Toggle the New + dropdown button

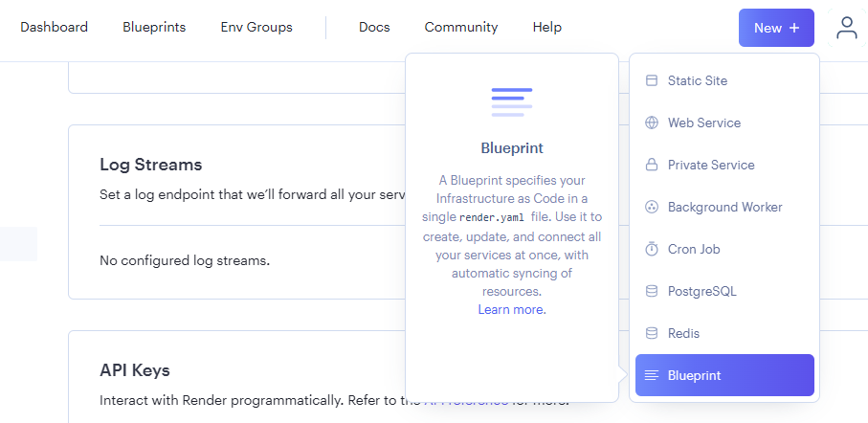[x=776, y=28]
